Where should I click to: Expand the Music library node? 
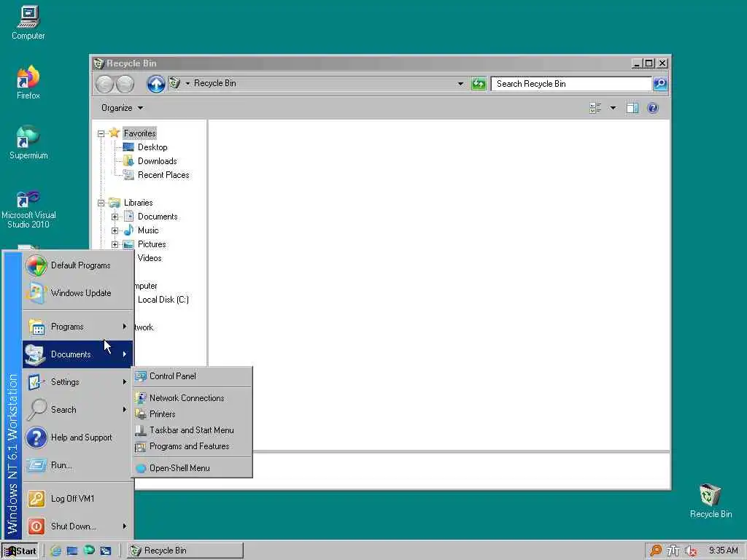[x=115, y=230]
